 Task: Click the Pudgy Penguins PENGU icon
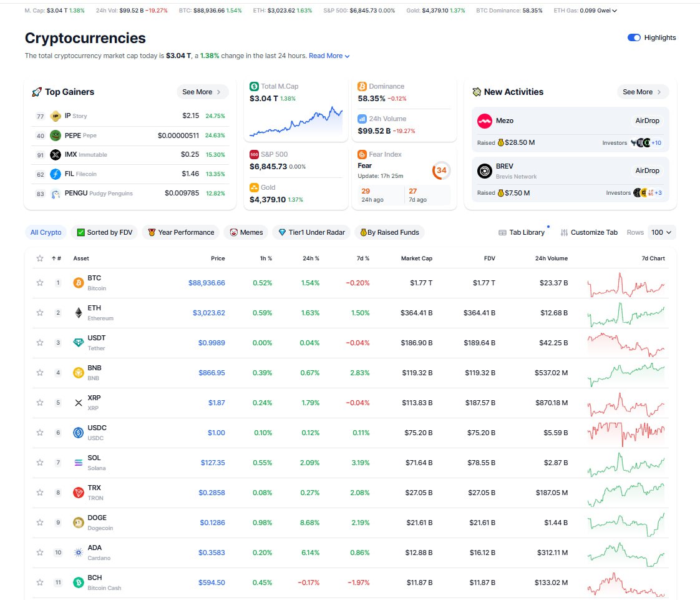tap(56, 194)
